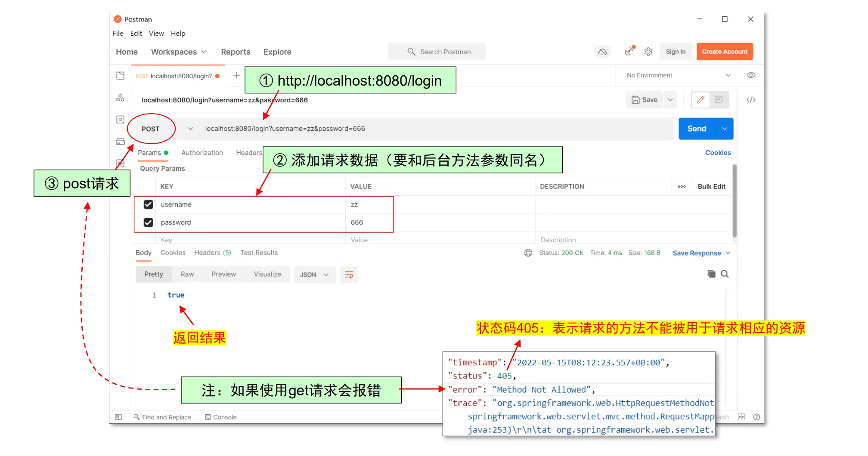This screenshot has height=456, width=868.
Task: Show the response Body tab
Action: [143, 253]
